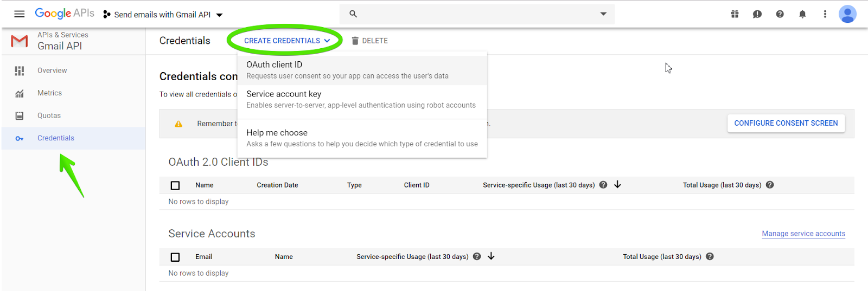Open the notifications bell
This screenshot has width=868, height=291.
[802, 14]
